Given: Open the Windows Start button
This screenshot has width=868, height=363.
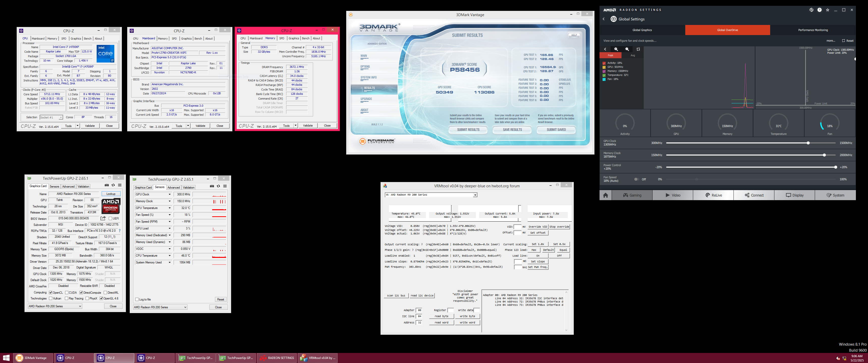Looking at the screenshot, I should tap(6, 358).
